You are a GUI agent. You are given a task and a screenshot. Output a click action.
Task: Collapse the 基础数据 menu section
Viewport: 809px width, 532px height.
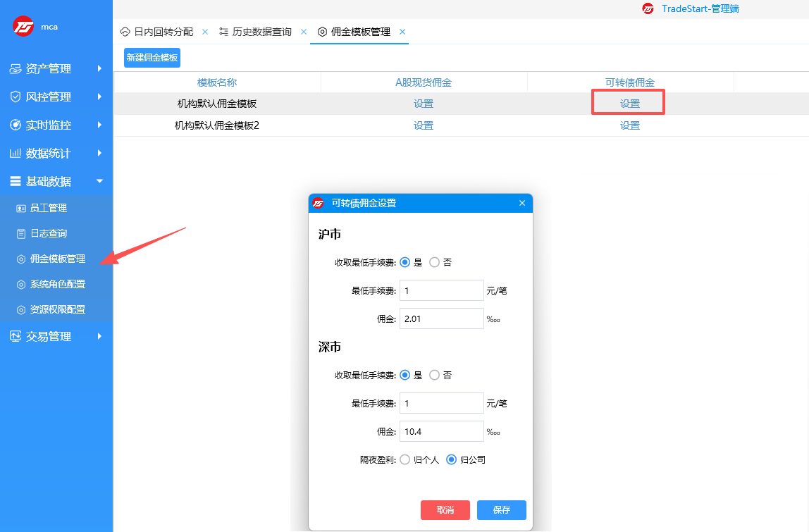point(49,181)
